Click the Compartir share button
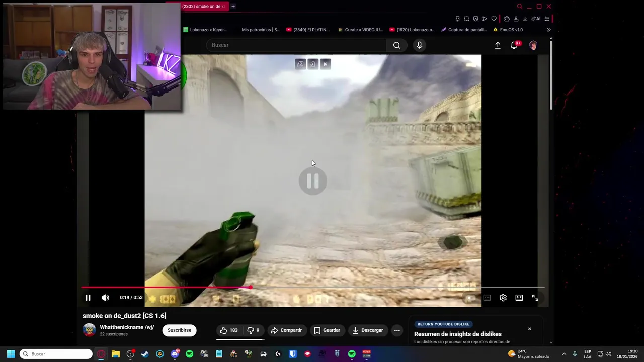Screen dimensions: 644x362 tap(286, 330)
